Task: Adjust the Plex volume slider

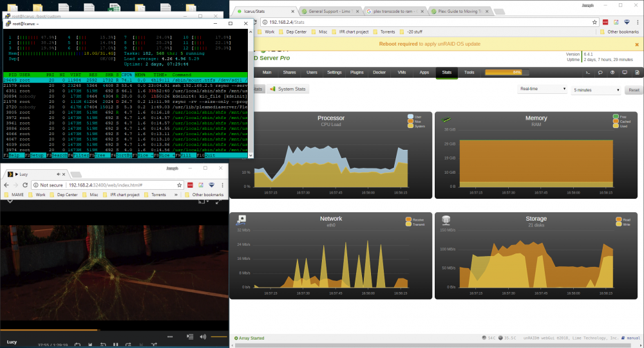Action: (x=218, y=336)
